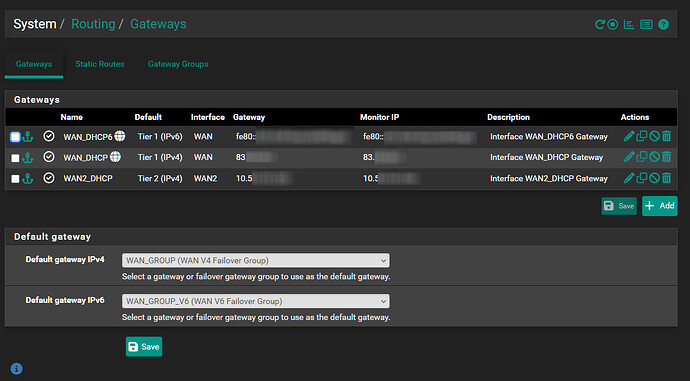
Task: Open the help question mark icon
Action: point(663,25)
